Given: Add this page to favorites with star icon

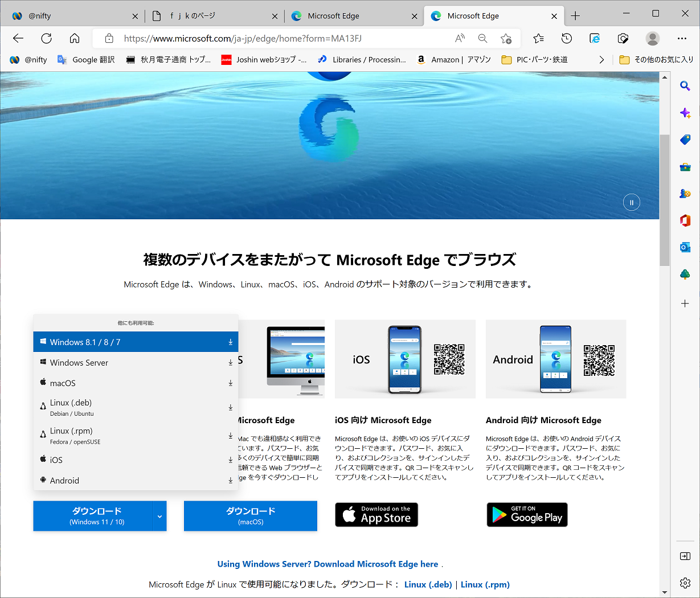Looking at the screenshot, I should [x=506, y=38].
